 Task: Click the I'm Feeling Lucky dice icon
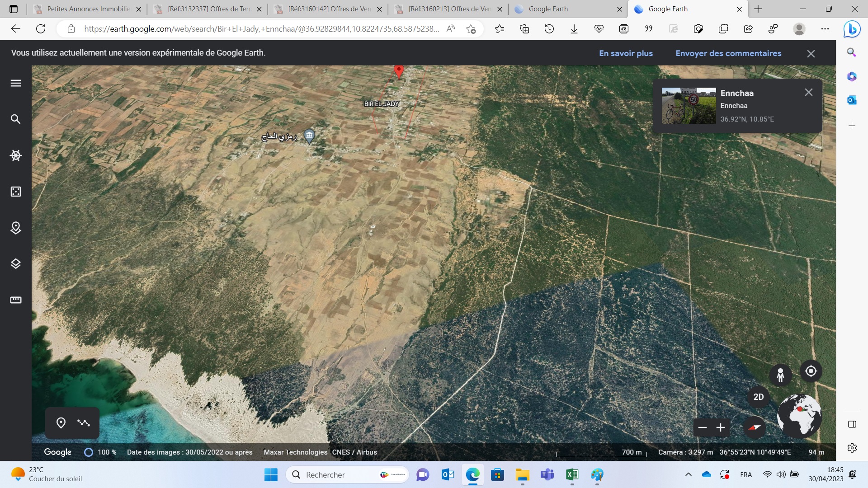(16, 192)
